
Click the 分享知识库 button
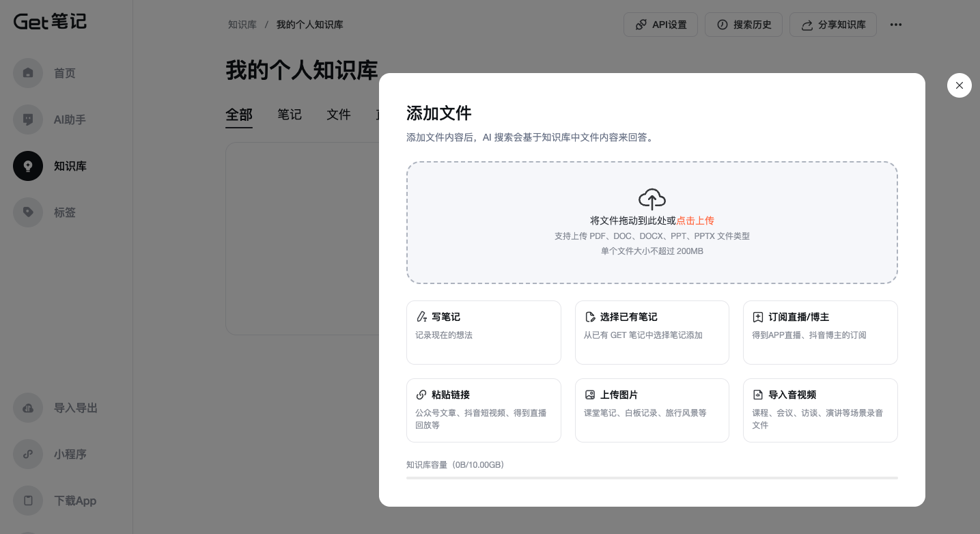[x=832, y=25]
